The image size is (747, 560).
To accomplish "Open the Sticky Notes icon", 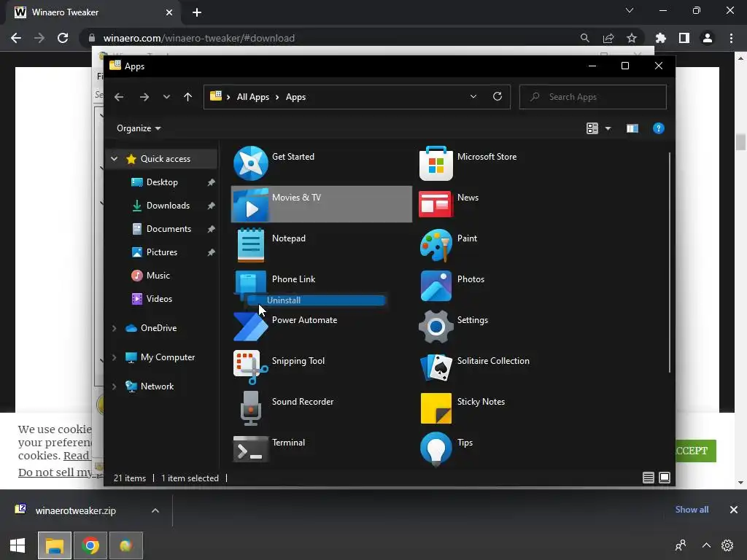I will (436, 408).
